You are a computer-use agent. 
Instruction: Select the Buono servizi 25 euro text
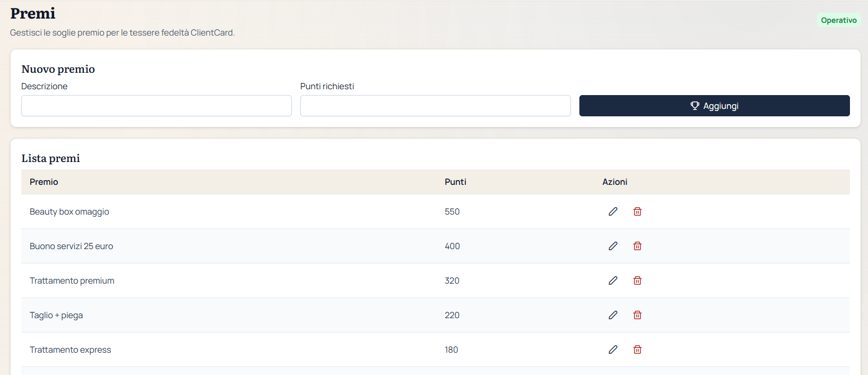72,246
